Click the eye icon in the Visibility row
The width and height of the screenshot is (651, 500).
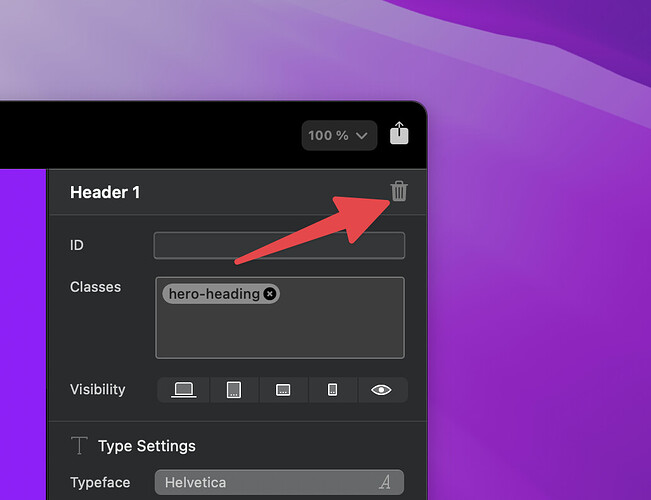point(381,389)
